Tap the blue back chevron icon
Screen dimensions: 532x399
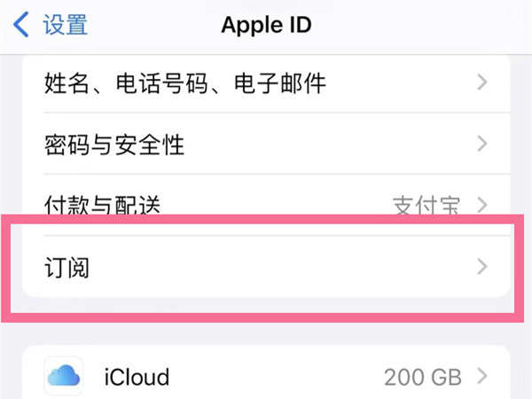[x=23, y=24]
